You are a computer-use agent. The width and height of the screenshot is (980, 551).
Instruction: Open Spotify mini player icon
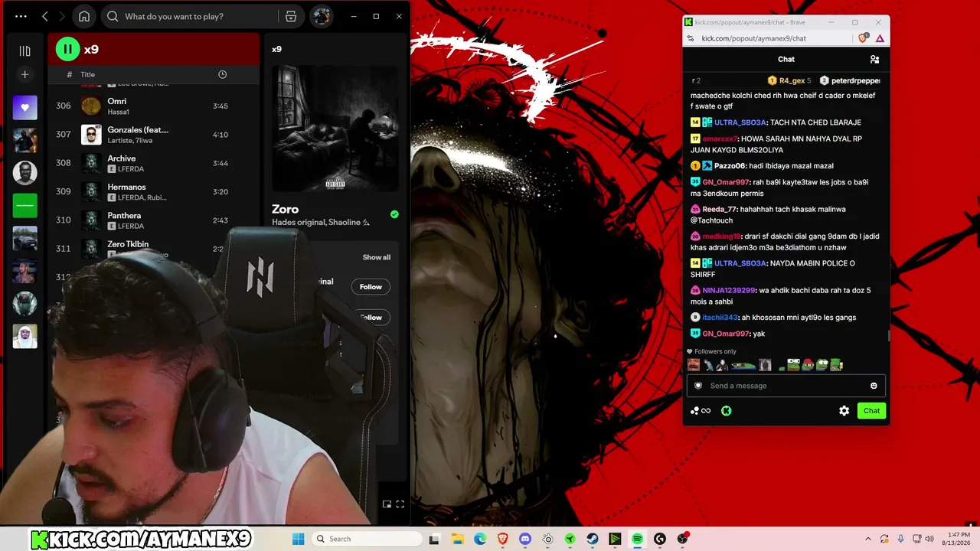tap(387, 504)
